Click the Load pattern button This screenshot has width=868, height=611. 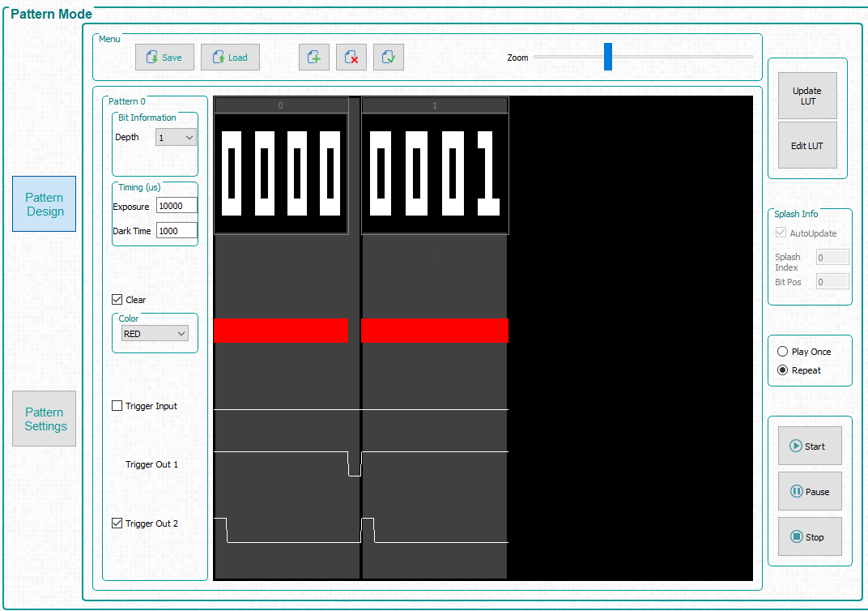(x=230, y=57)
